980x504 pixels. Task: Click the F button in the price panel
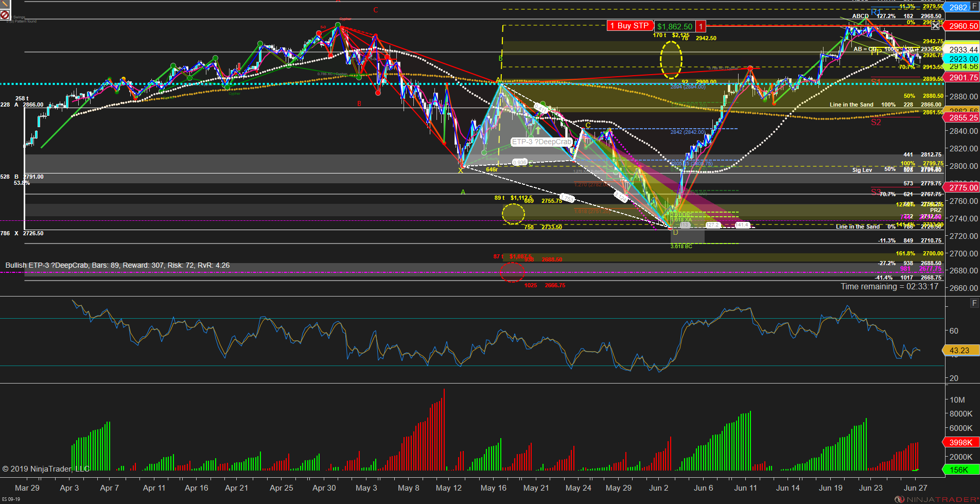[974, 6]
